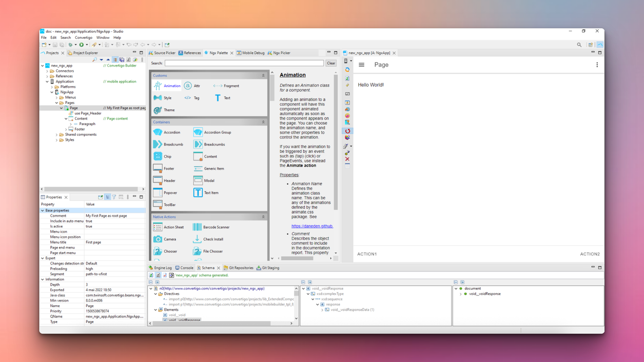644x362 pixels.
Task: Click the red X icon in the viewer sidebar
Action: [347, 159]
